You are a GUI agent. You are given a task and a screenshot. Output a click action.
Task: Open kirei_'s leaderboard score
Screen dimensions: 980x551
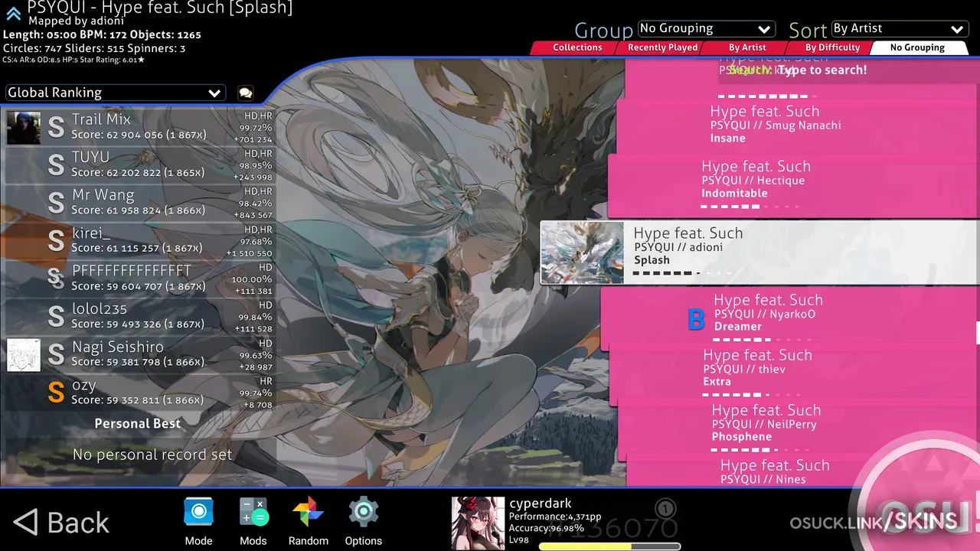(139, 241)
